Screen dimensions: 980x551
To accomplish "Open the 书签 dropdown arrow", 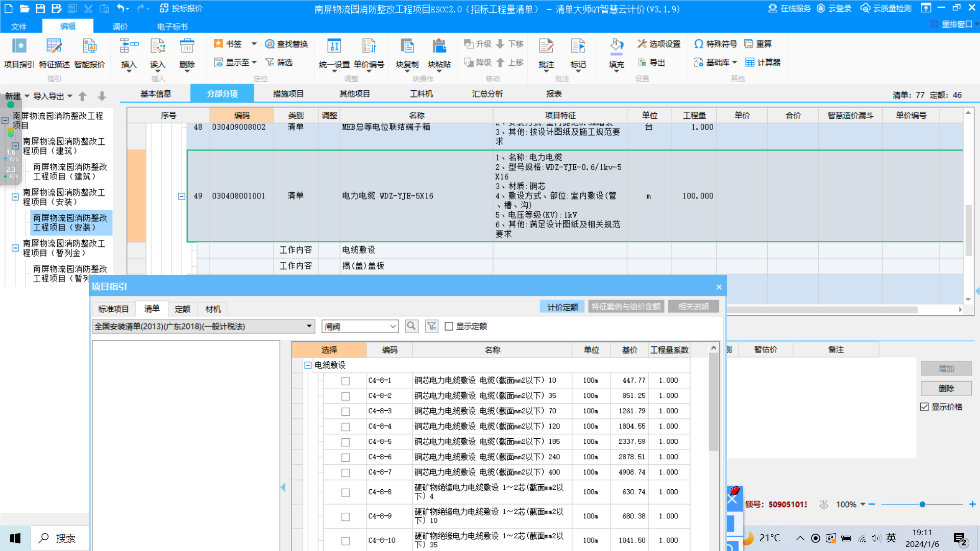I will point(254,44).
